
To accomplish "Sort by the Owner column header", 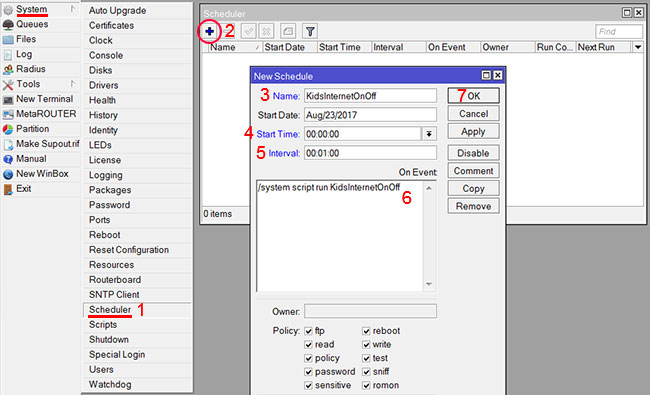I will [507, 47].
